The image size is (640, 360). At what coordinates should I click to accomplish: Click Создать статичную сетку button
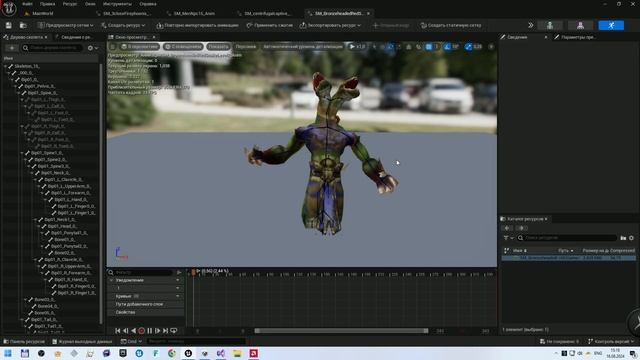pyautogui.click(x=451, y=25)
